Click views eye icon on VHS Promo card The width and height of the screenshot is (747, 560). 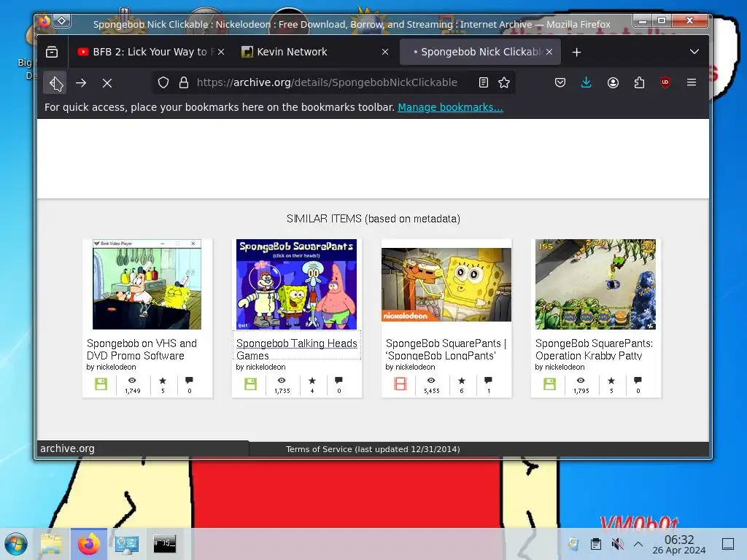pyautogui.click(x=133, y=380)
